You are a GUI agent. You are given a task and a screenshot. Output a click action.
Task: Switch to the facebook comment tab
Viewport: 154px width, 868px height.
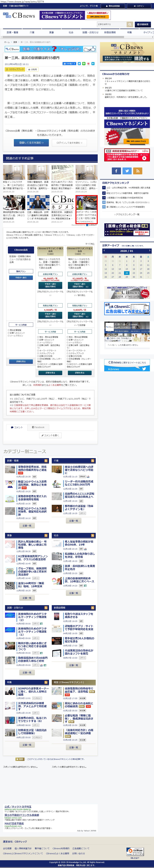pyautogui.click(x=38, y=427)
